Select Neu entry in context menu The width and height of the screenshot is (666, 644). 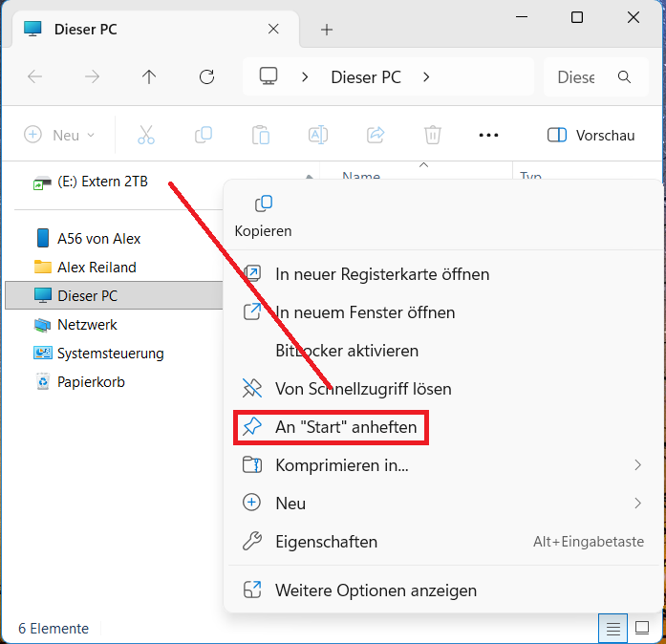(443, 503)
